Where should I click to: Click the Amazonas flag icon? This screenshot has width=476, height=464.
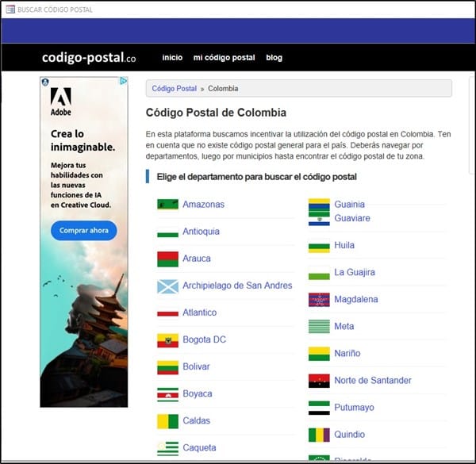point(167,204)
